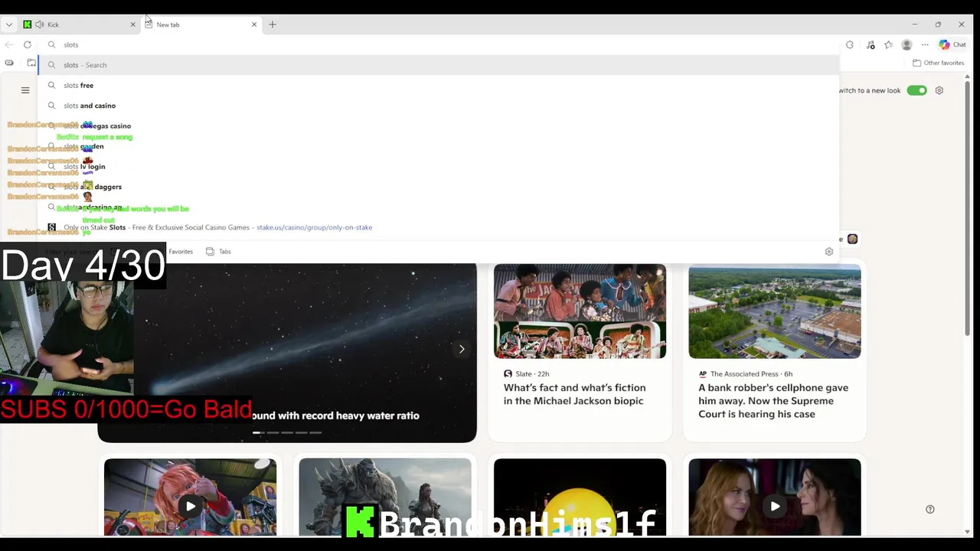The height and width of the screenshot is (551, 980).
Task: Open the Extensions puzzle icon
Action: (850, 44)
